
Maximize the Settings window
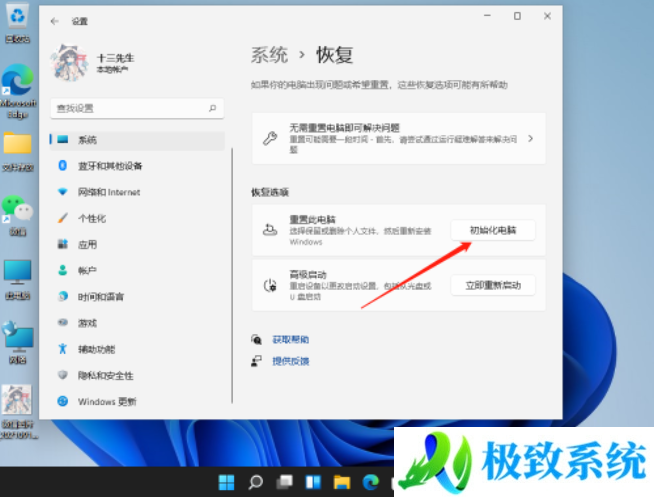pyautogui.click(x=517, y=16)
